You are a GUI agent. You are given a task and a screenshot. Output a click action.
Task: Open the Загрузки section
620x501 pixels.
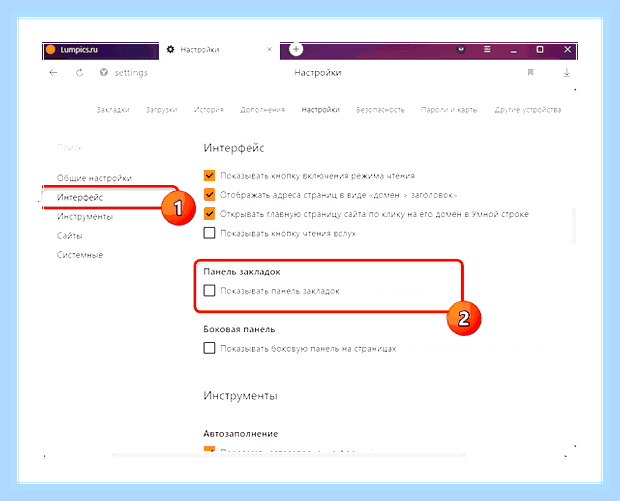click(x=161, y=110)
